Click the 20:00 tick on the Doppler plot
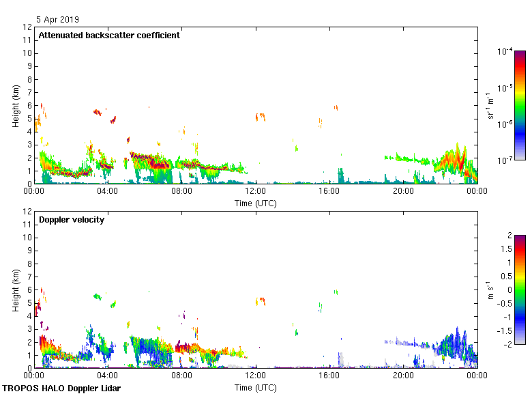The image size is (532, 396). [x=402, y=376]
